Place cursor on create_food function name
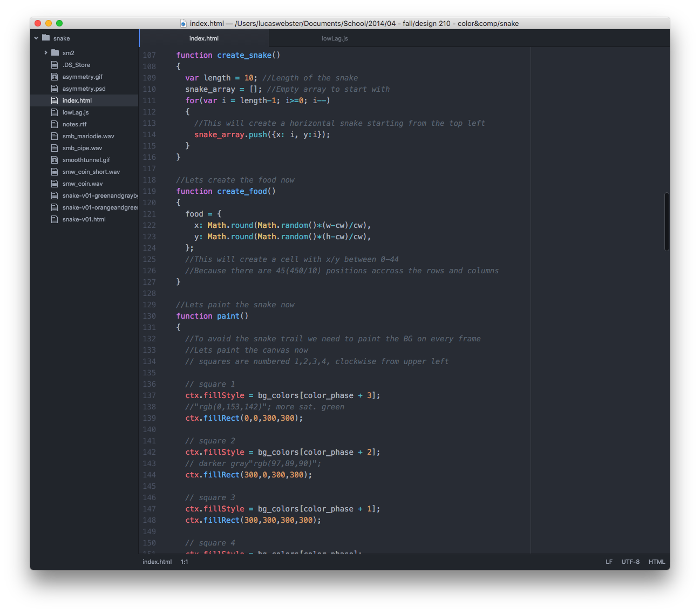The width and height of the screenshot is (700, 613). pos(242,191)
